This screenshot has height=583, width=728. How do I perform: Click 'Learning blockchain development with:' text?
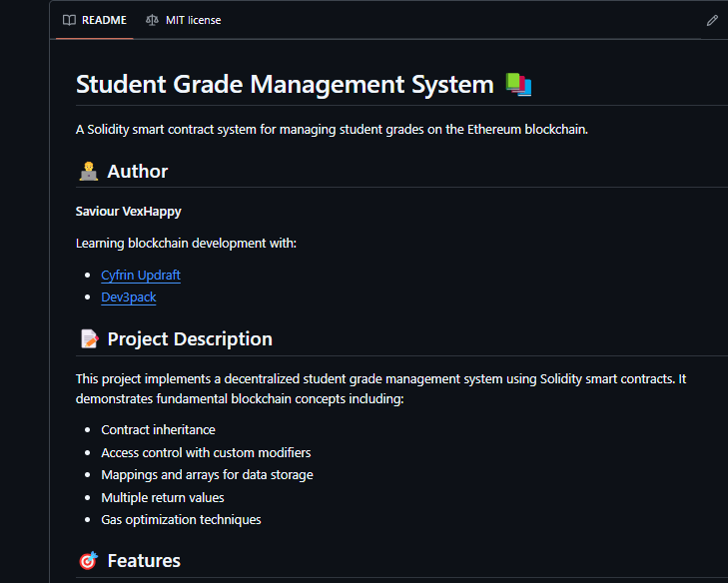(186, 244)
